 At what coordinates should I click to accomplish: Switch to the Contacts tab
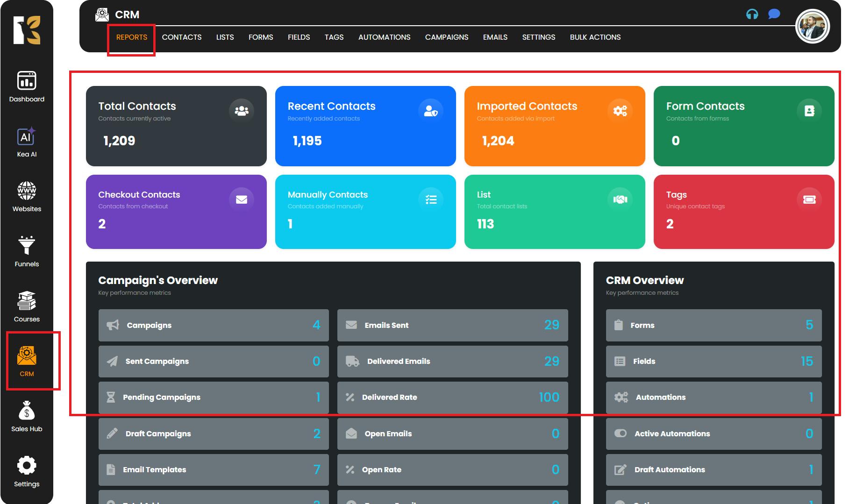pos(182,37)
